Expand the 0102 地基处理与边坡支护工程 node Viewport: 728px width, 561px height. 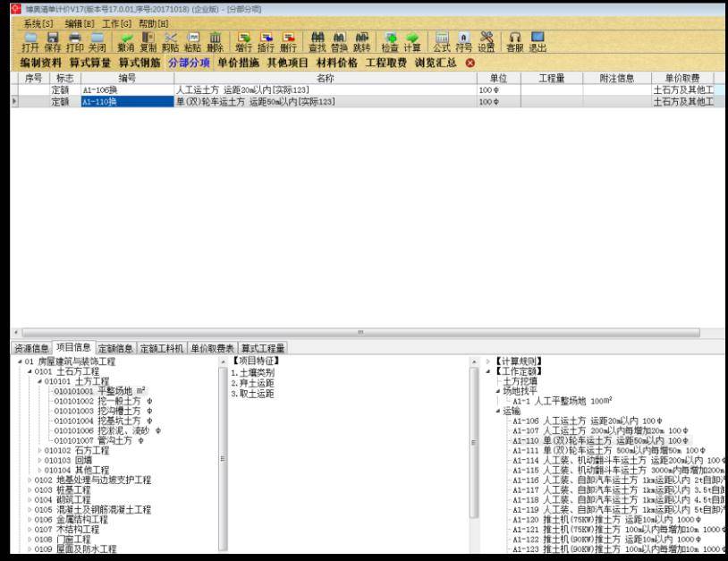coord(30,480)
